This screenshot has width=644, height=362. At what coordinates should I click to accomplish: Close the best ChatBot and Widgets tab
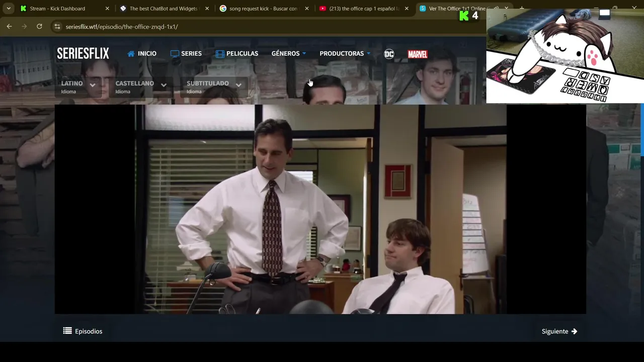point(207,9)
